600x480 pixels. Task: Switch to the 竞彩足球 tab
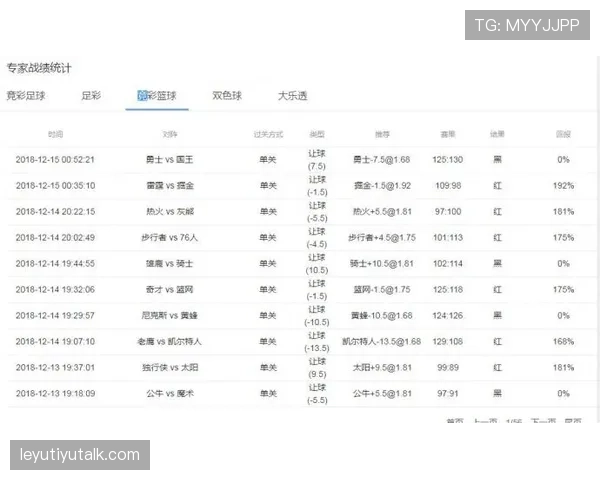(26, 96)
